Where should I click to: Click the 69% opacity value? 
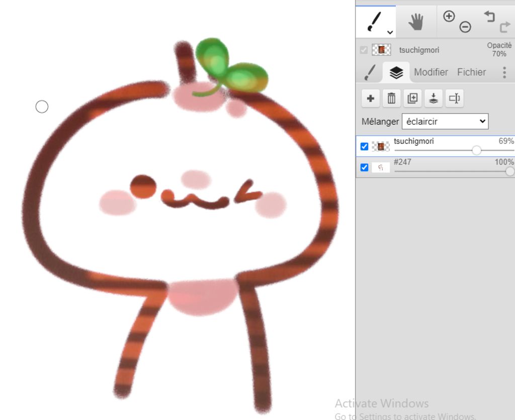(x=506, y=141)
